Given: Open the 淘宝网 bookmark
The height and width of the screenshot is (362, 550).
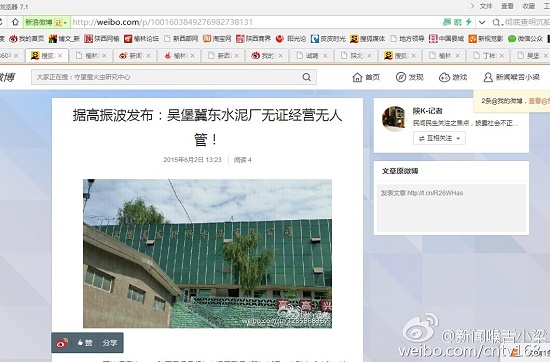Looking at the screenshot, I should 217,39.
